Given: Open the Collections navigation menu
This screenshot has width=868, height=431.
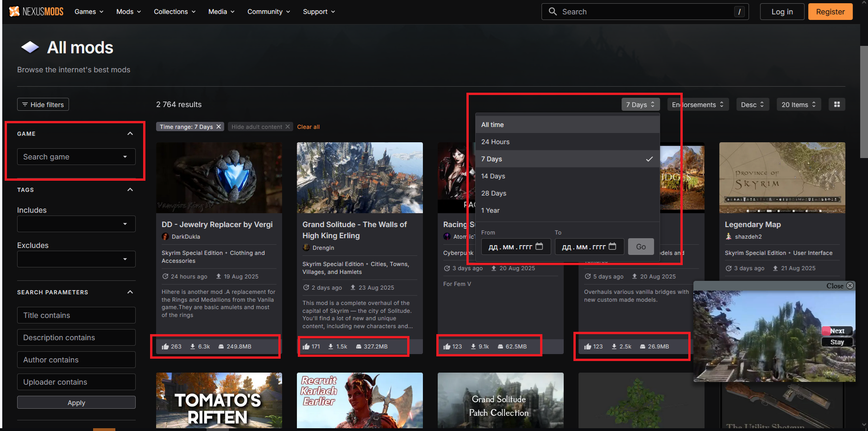Looking at the screenshot, I should (x=175, y=12).
